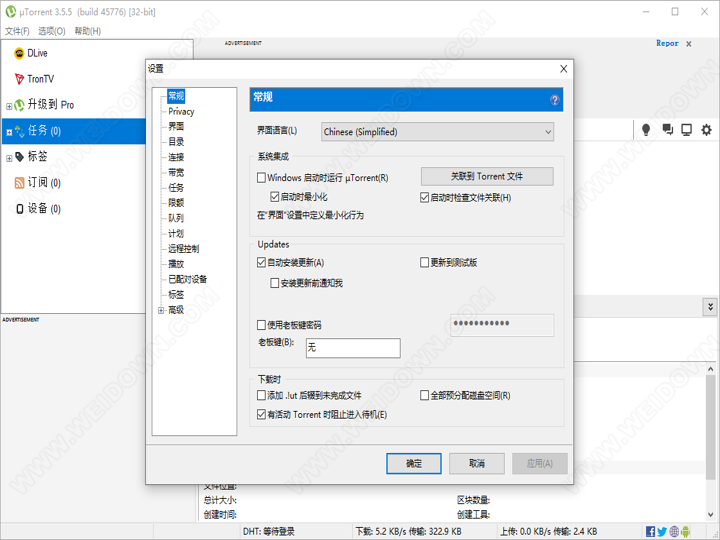Close the settings dialog
Image resolution: width=720 pixels, height=540 pixels.
click(563, 69)
